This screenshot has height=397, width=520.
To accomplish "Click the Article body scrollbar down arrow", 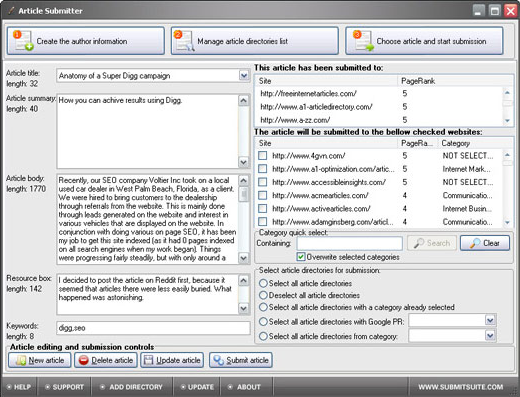I will (x=244, y=258).
